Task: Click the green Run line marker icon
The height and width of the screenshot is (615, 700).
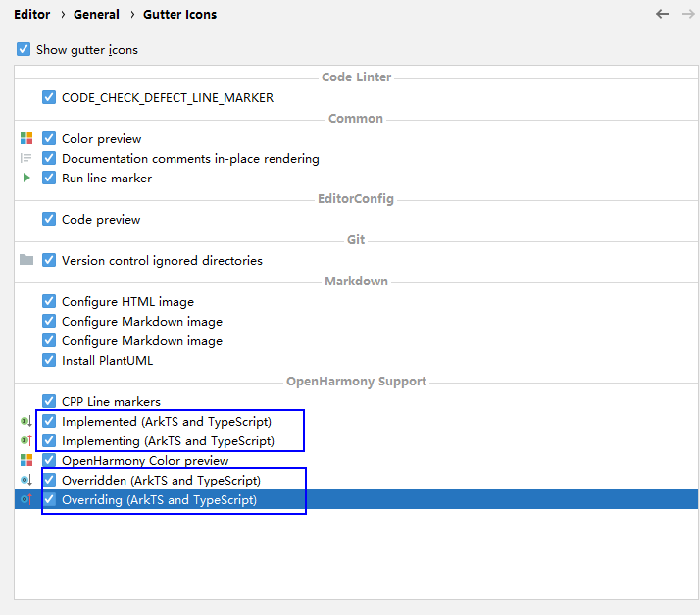Action: pos(26,178)
